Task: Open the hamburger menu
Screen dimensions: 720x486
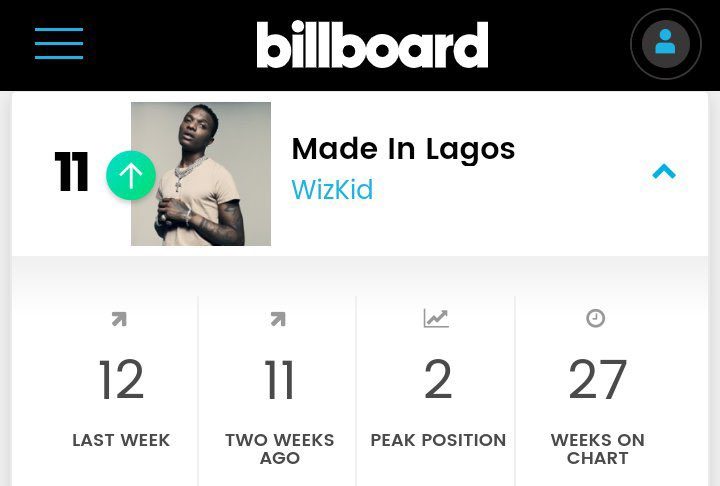Action: [59, 44]
